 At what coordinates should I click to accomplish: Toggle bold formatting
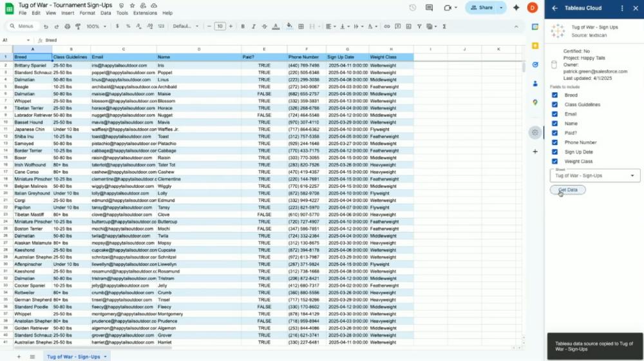pyautogui.click(x=243, y=26)
